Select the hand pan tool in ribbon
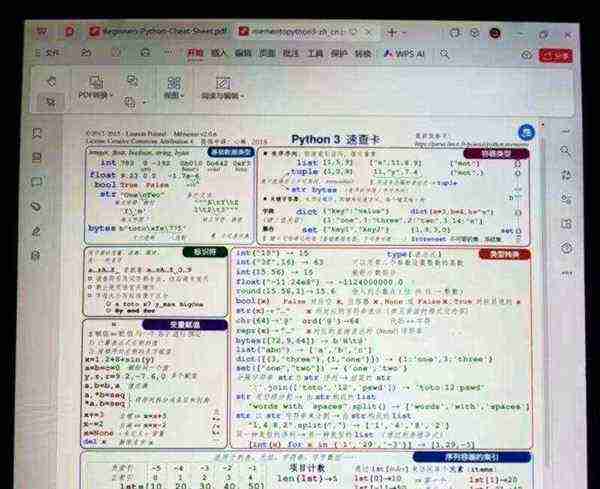600x489 pixels. pos(51,81)
